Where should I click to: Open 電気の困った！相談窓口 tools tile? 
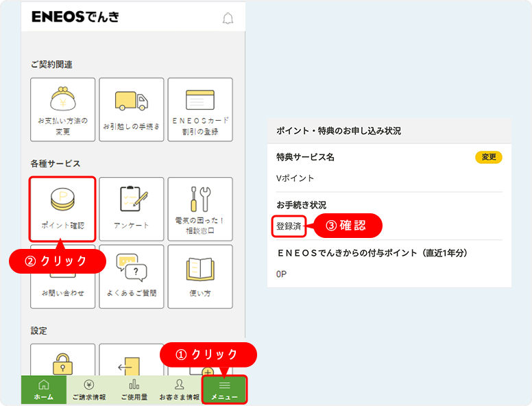pyautogui.click(x=200, y=208)
